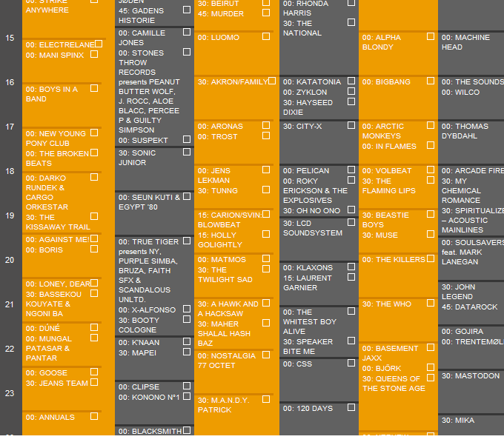Screen dimensions: 504x445
Task: Select the HOLLY GOLIGHTLY checkbox
Action: [266, 234]
